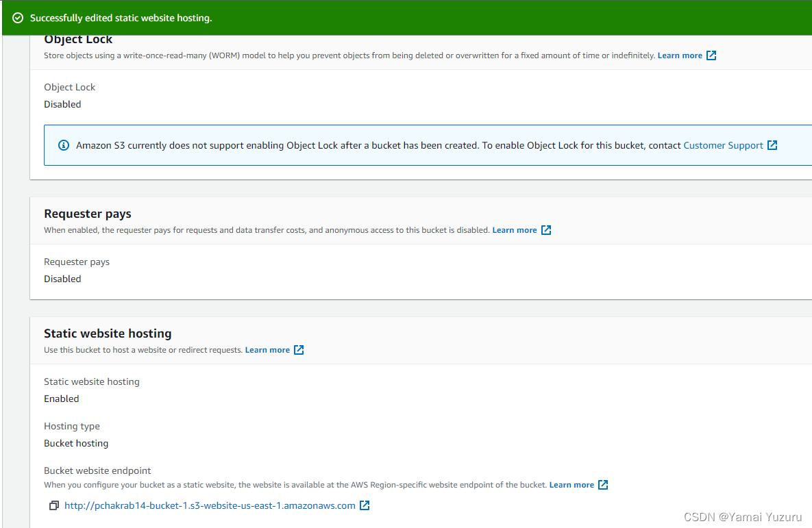
Task: Click the Requester pays section heading
Action: 88,214
